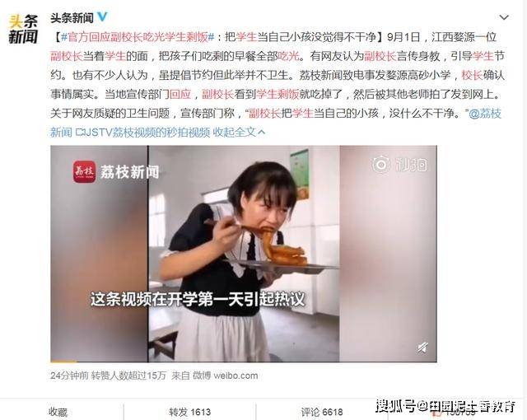Viewport: 527px width, 420px height.
Task: Collapse the post with 收起全文
Action: pos(239,133)
